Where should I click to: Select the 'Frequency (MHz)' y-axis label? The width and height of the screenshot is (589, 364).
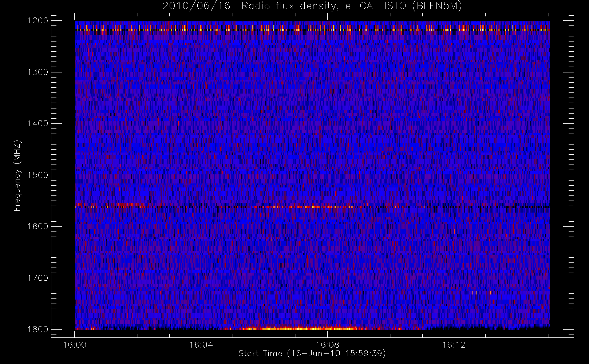coord(17,175)
